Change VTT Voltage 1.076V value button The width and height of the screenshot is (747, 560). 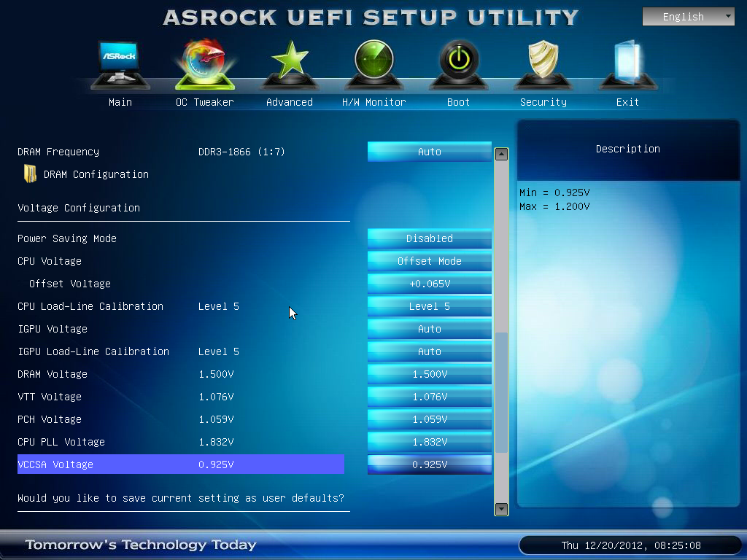(429, 397)
